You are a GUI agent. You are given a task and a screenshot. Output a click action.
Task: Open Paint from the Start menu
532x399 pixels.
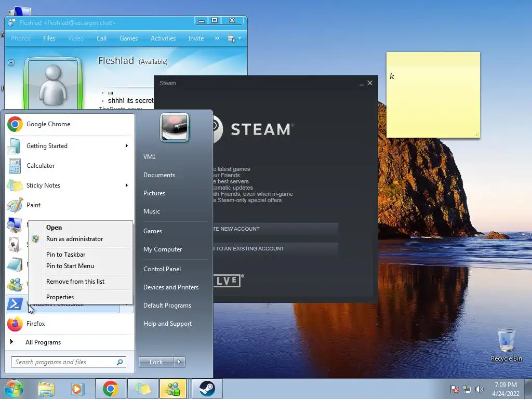tap(70, 205)
